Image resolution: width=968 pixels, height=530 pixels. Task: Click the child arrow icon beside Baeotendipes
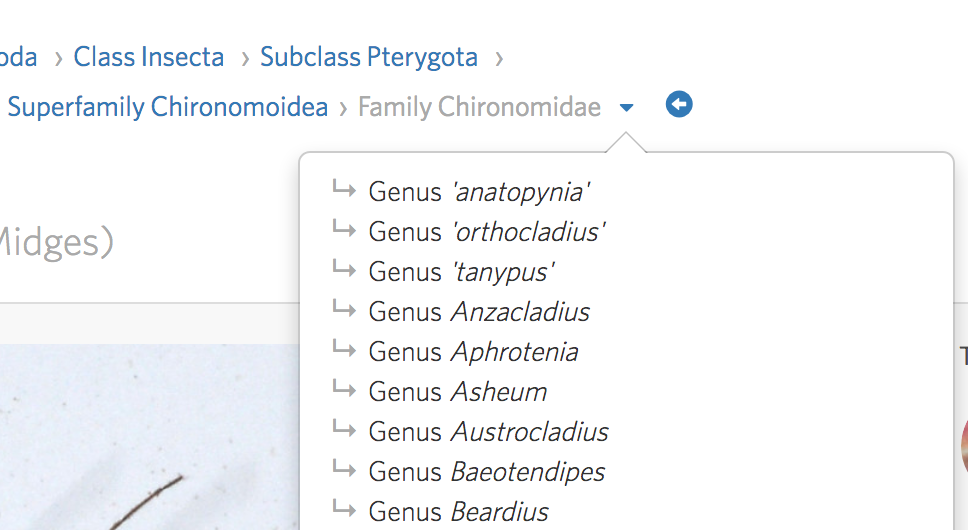(x=344, y=469)
